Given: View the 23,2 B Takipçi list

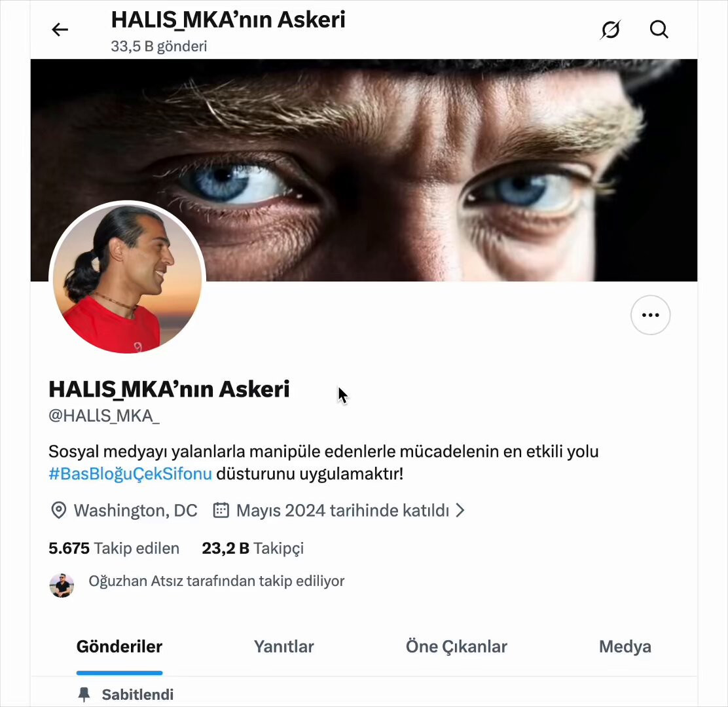Looking at the screenshot, I should pyautogui.click(x=253, y=548).
